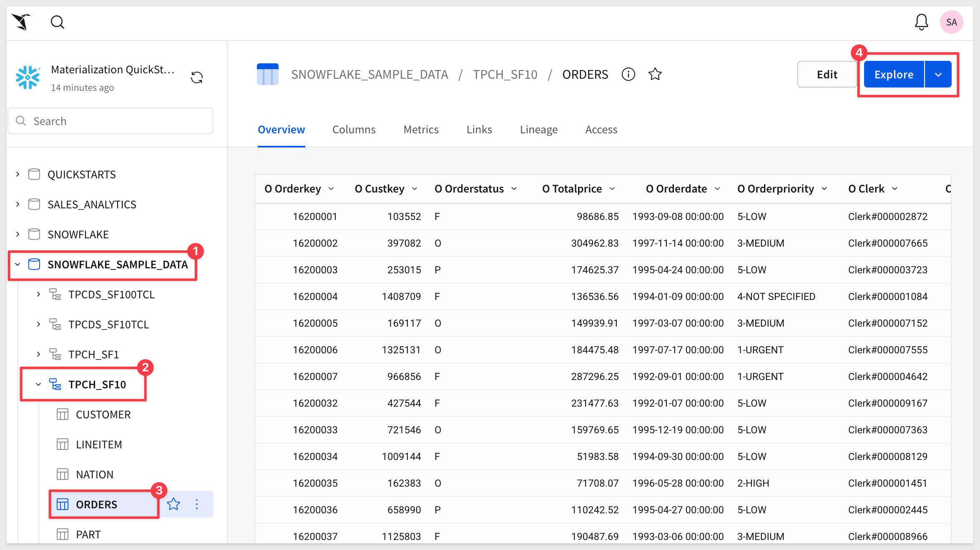Click in the sidebar Search field
The image size is (980, 550).
111,121
